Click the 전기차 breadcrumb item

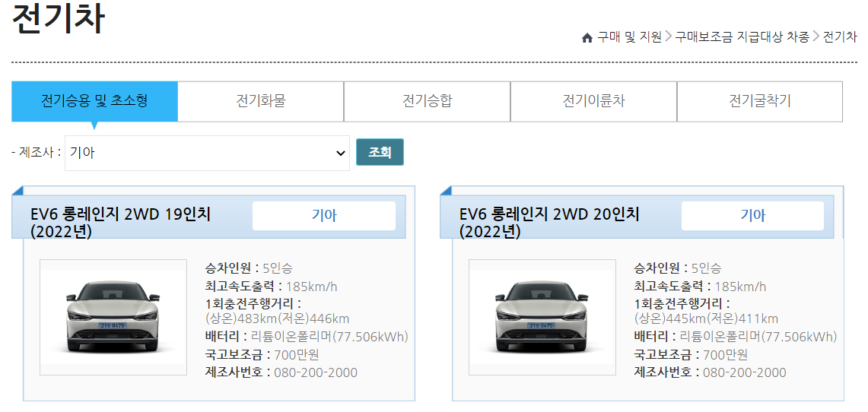coord(840,37)
